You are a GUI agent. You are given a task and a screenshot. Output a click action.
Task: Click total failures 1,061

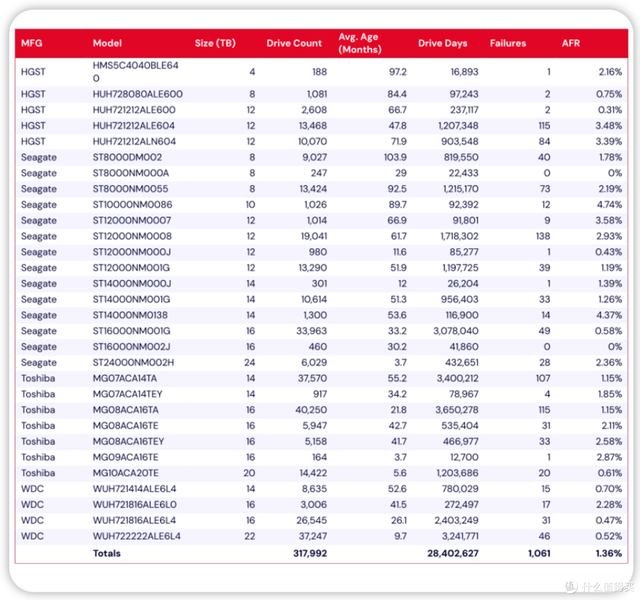tap(539, 553)
